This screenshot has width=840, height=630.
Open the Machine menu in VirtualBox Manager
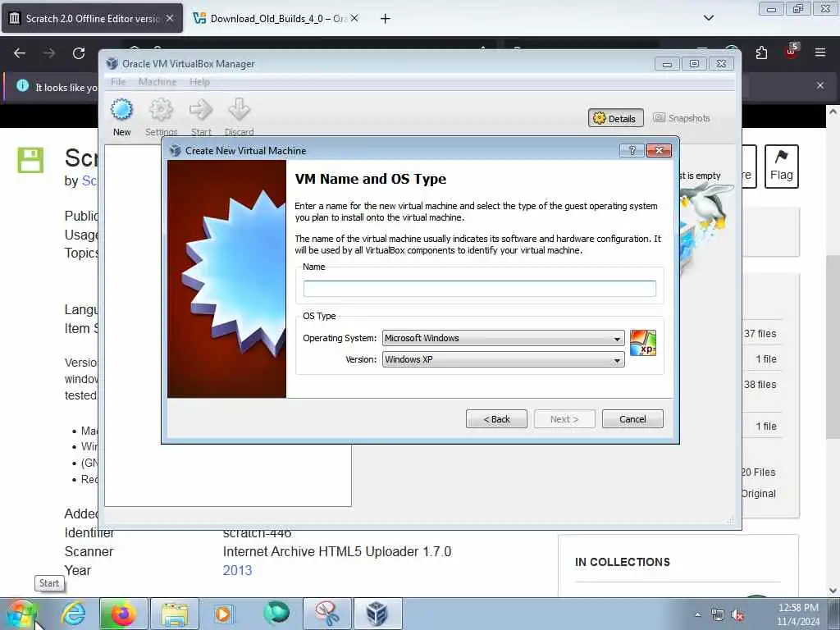coord(157,82)
